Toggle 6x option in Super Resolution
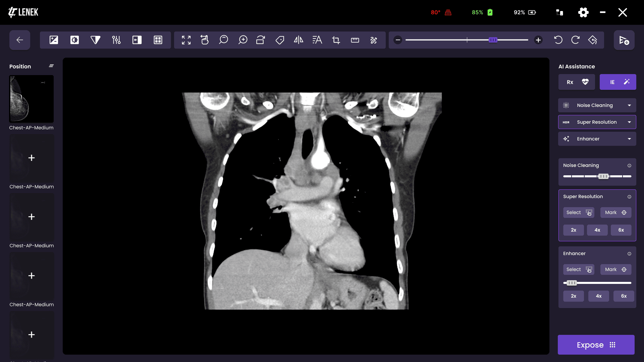644x362 pixels. [621, 230]
